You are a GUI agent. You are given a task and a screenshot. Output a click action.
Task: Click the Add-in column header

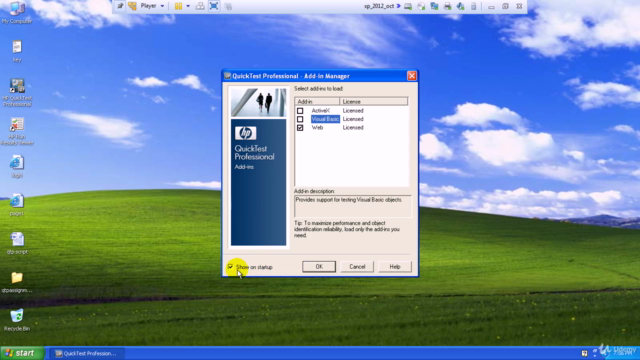317,101
